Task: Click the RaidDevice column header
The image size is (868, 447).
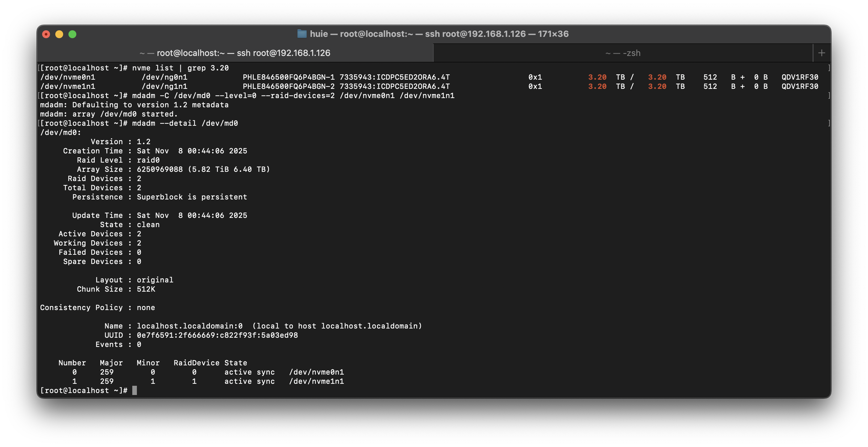Action: (x=196, y=363)
